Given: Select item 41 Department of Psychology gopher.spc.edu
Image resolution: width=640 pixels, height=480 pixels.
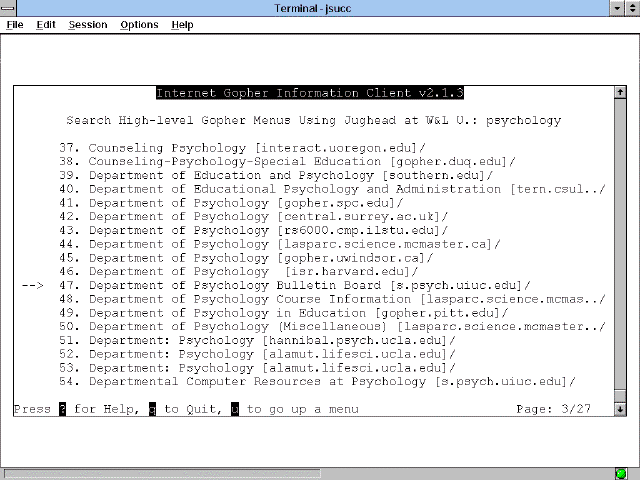Looking at the screenshot, I should click(231, 203).
